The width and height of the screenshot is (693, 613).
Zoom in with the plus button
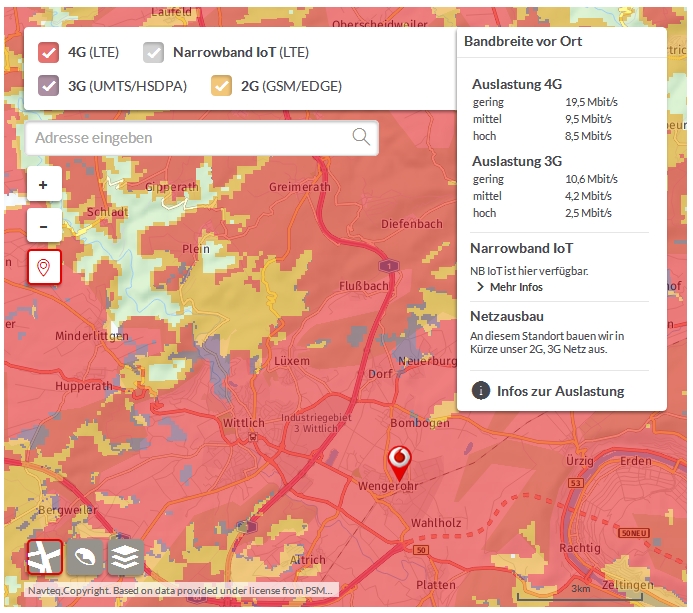(44, 184)
